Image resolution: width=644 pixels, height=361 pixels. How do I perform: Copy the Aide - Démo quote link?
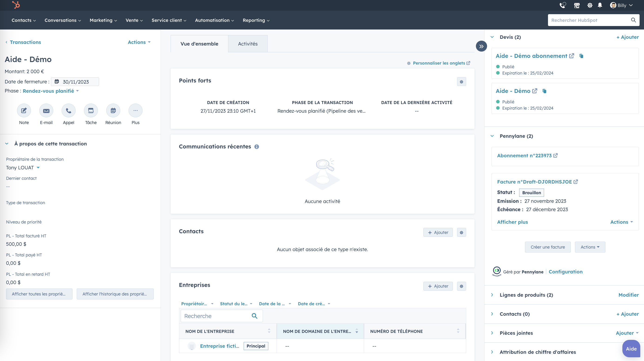click(544, 91)
